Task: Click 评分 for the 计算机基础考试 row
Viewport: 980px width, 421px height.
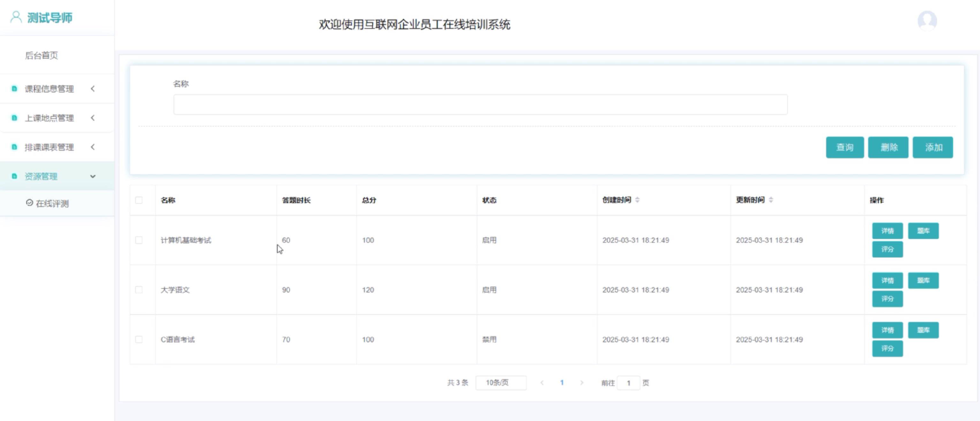Action: tap(887, 249)
